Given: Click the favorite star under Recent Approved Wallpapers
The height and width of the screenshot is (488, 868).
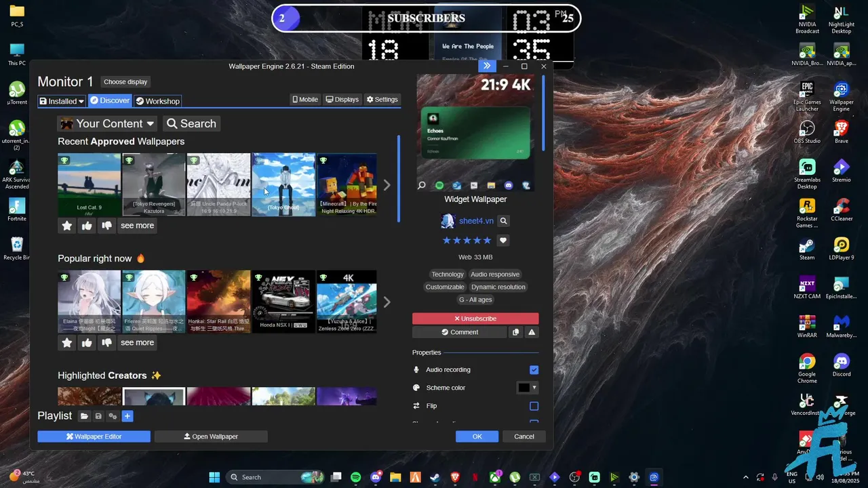Looking at the screenshot, I should click(67, 226).
